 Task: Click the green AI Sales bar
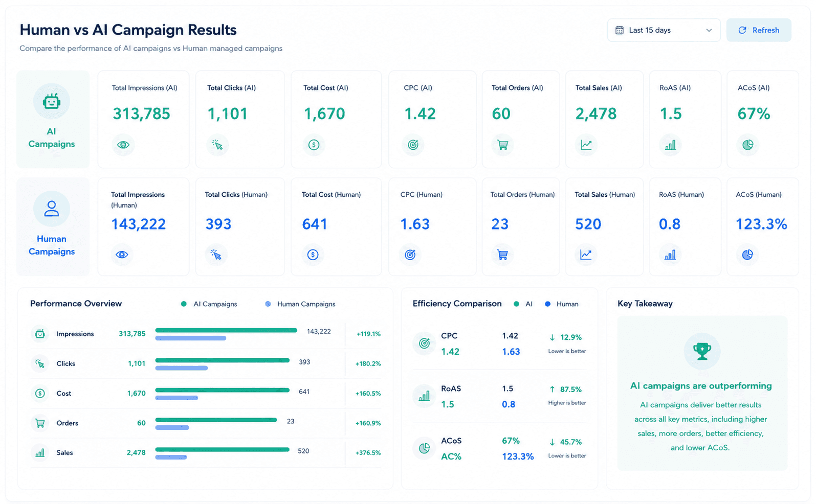pos(222,449)
